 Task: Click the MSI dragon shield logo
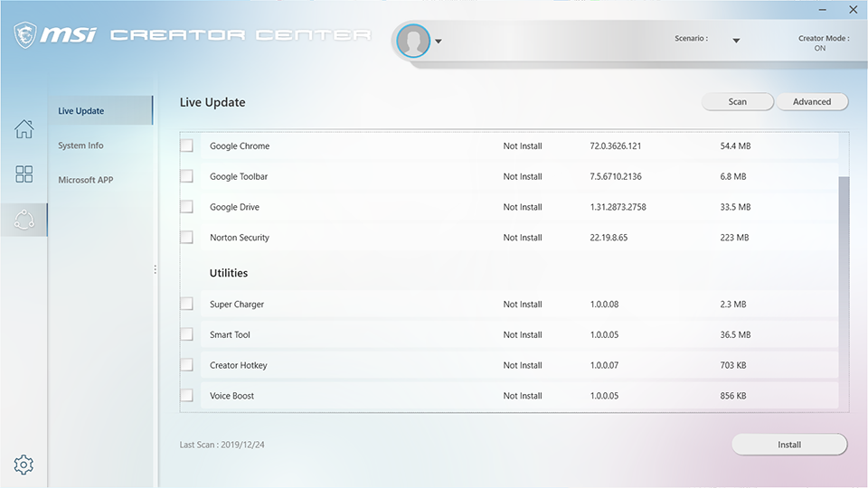25,35
